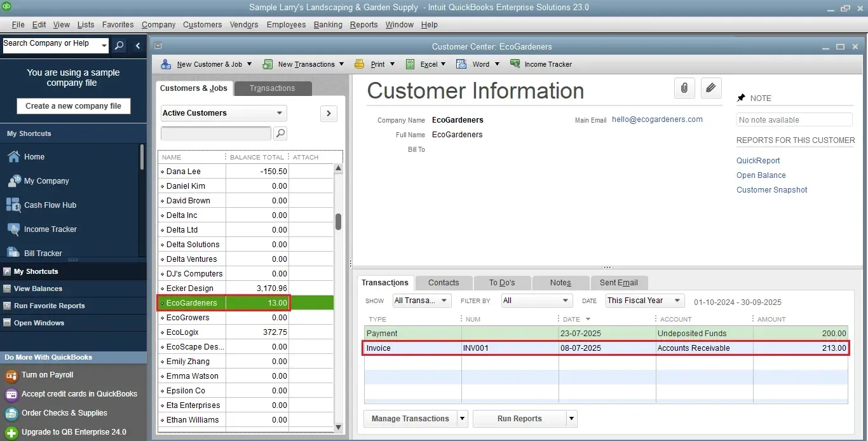Click the No note available field
The width and height of the screenshot is (868, 441).
click(x=794, y=120)
